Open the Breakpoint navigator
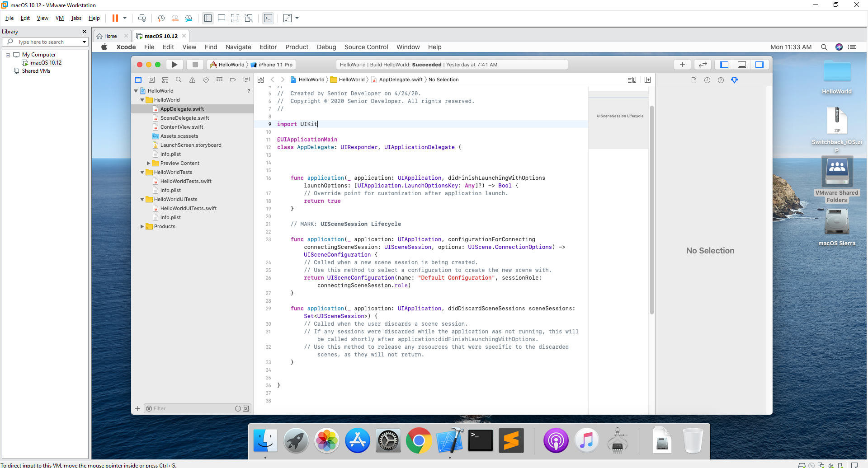868x468 pixels. tap(233, 80)
